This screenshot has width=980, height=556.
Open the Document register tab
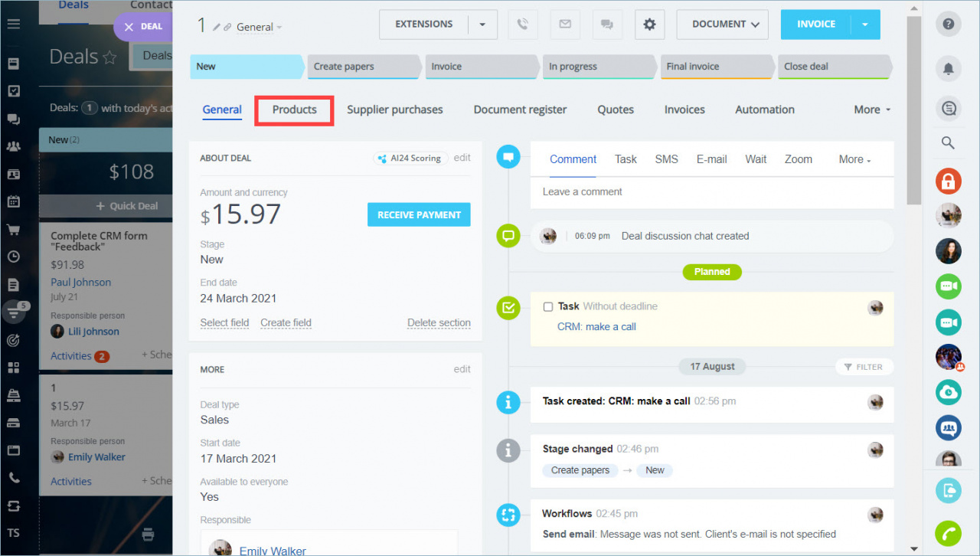tap(521, 110)
